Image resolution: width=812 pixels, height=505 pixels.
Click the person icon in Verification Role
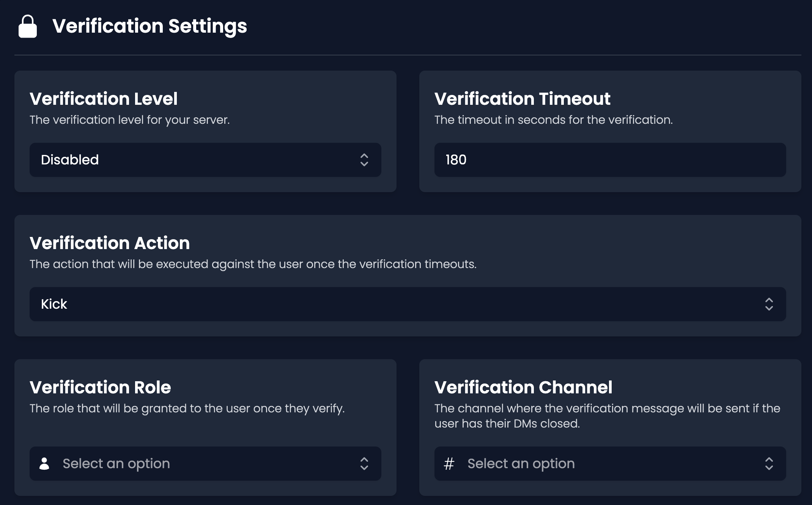pos(44,464)
